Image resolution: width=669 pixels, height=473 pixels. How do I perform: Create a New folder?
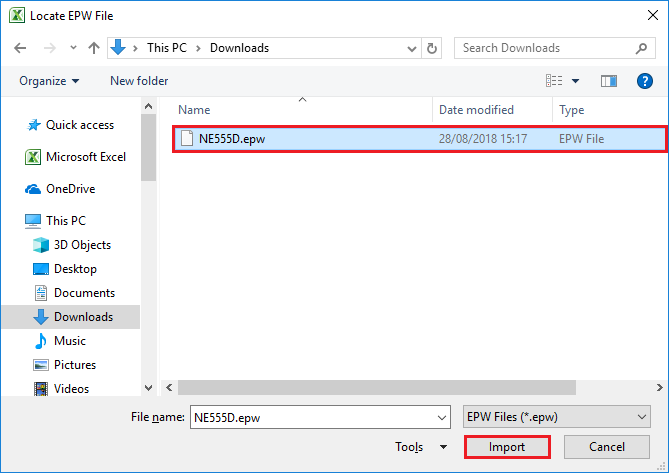[139, 81]
